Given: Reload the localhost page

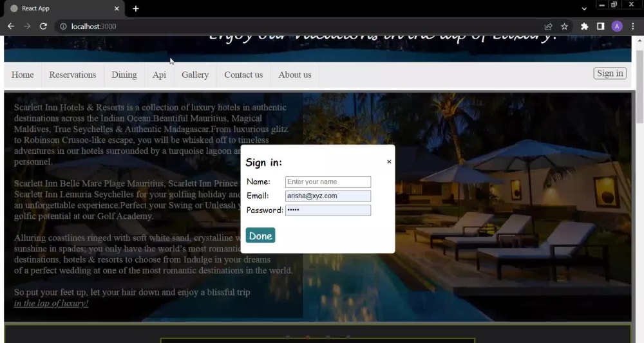Looking at the screenshot, I should [x=43, y=26].
